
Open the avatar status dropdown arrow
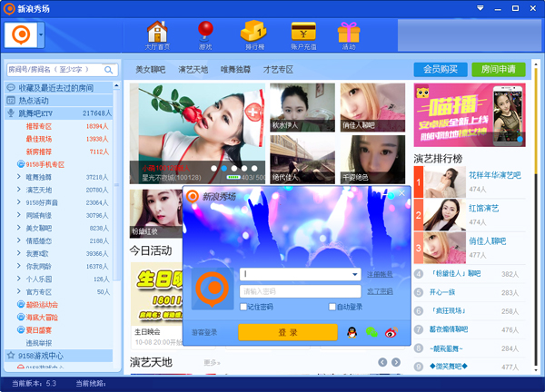(42, 34)
